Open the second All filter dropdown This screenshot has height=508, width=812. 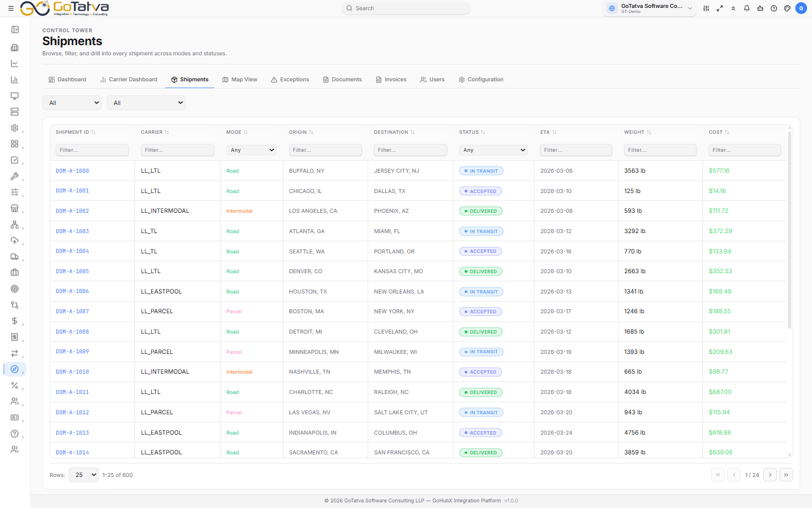pyautogui.click(x=146, y=103)
